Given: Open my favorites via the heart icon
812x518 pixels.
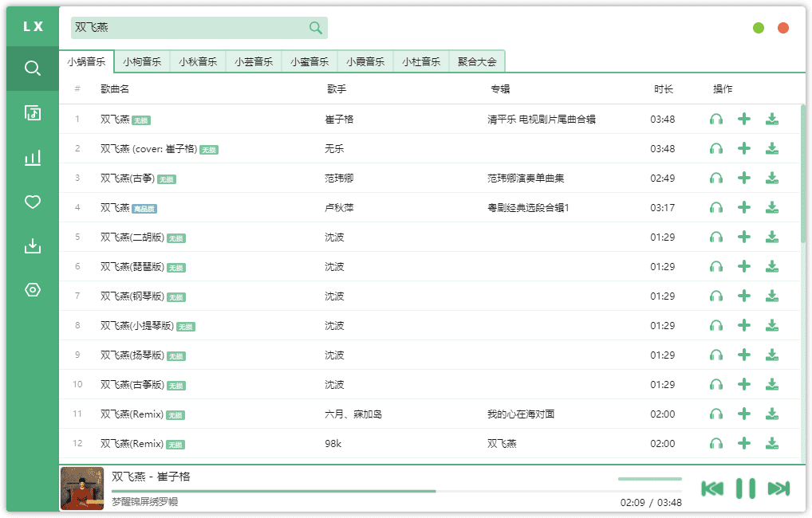Looking at the screenshot, I should pos(32,202).
